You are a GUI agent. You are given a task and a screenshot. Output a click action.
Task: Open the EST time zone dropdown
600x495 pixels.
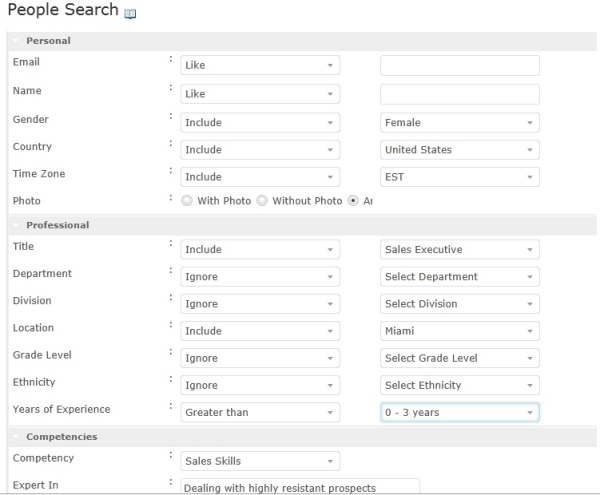(460, 177)
